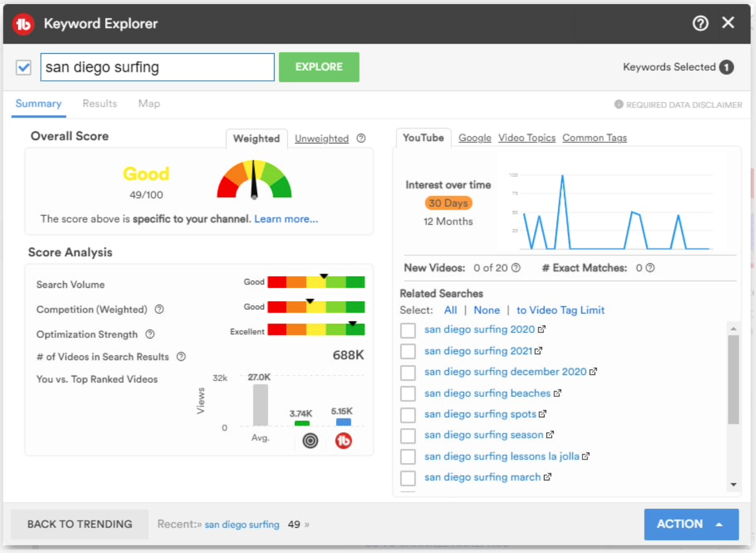Open the ACTION dropdown menu
This screenshot has height=553, width=756.
pos(691,524)
